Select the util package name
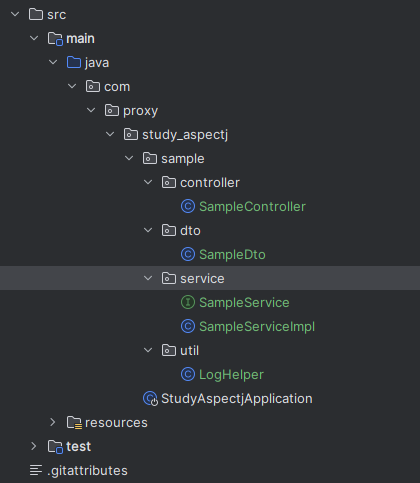This screenshot has width=420, height=483. point(189,351)
